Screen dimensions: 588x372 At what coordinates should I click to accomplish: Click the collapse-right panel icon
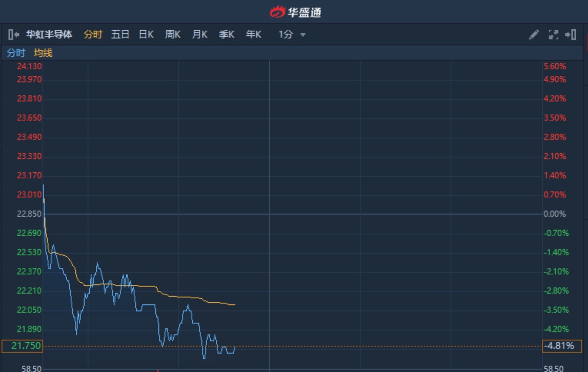coord(571,35)
